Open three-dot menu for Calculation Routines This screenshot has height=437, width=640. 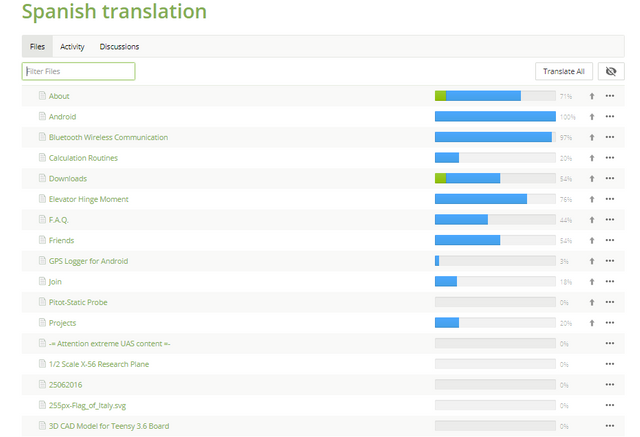tap(610, 158)
